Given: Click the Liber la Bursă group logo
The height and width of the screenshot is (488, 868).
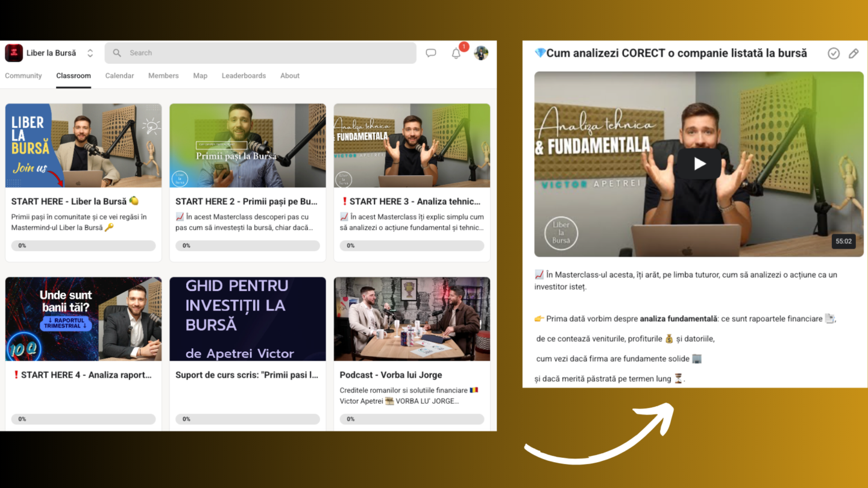Looking at the screenshot, I should tap(14, 53).
